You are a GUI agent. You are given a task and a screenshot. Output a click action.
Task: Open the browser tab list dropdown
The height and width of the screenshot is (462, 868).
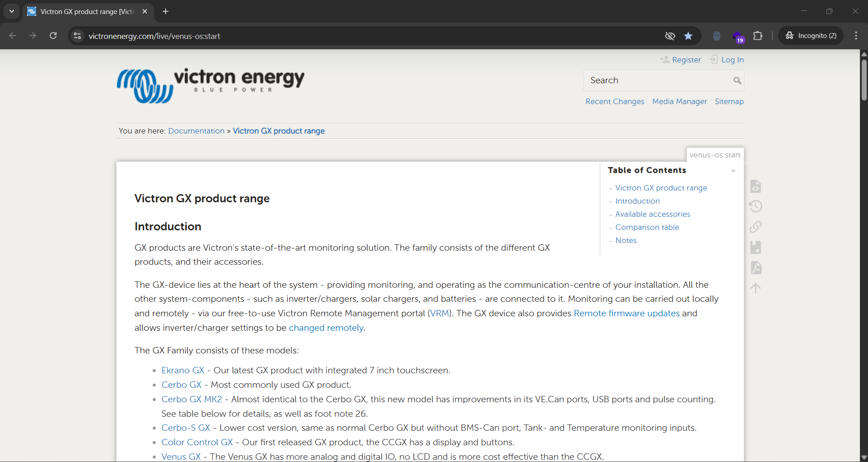coord(11,11)
